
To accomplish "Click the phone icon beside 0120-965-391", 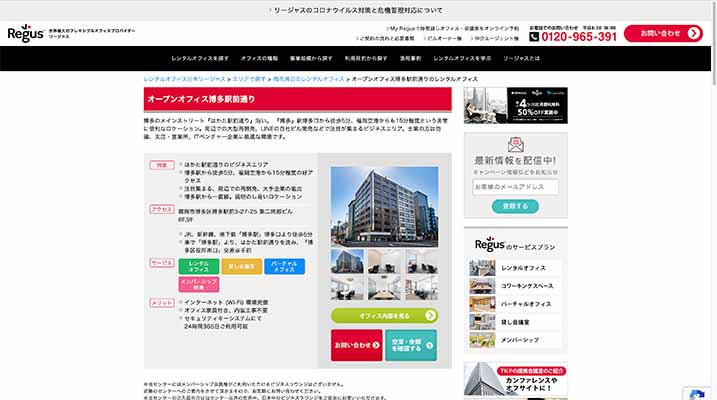I will point(534,37).
